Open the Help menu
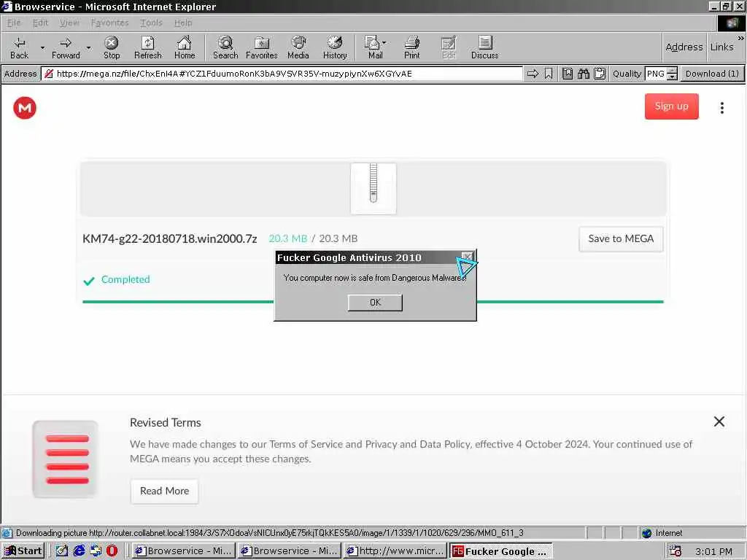The width and height of the screenshot is (747, 560). pos(183,23)
